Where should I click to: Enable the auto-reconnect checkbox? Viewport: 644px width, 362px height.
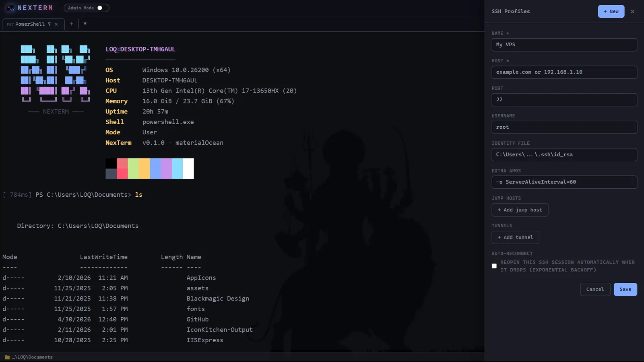coord(494,266)
